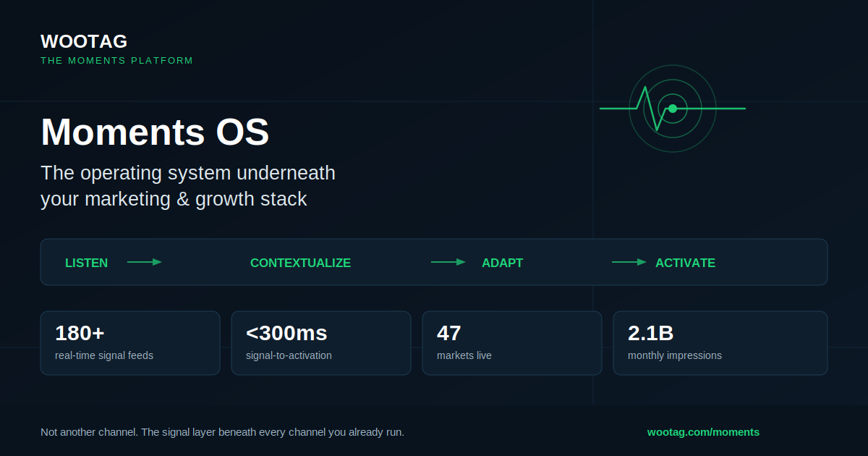Click the WOOTAG brand name
The image size is (868, 456).
point(84,41)
